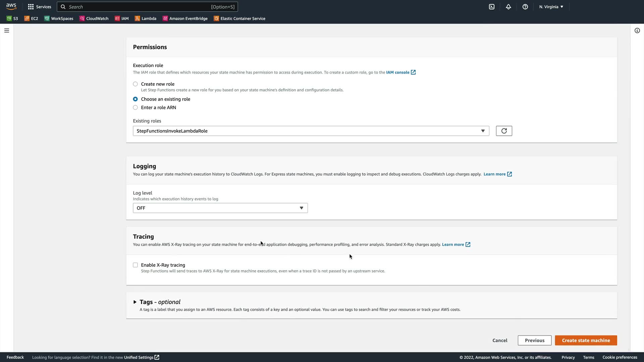Open the Services menu
Screen dimensions: 644x362
pyautogui.click(x=40, y=7)
